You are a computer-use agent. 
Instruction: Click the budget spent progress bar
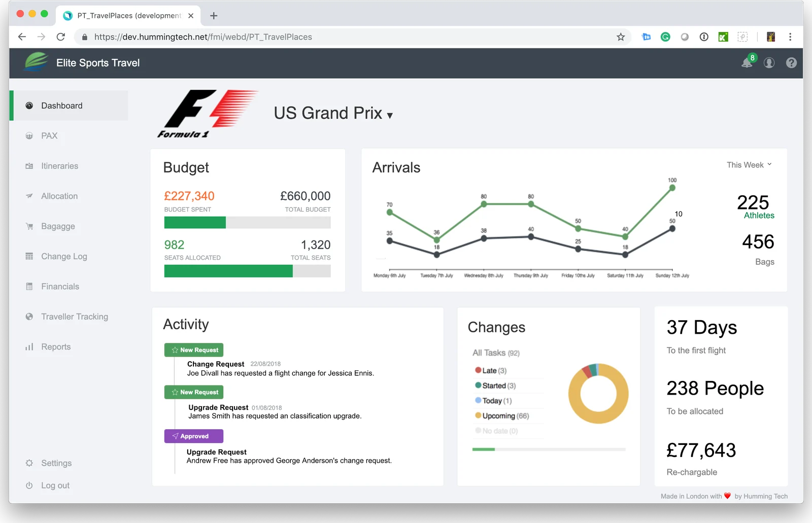[247, 222]
